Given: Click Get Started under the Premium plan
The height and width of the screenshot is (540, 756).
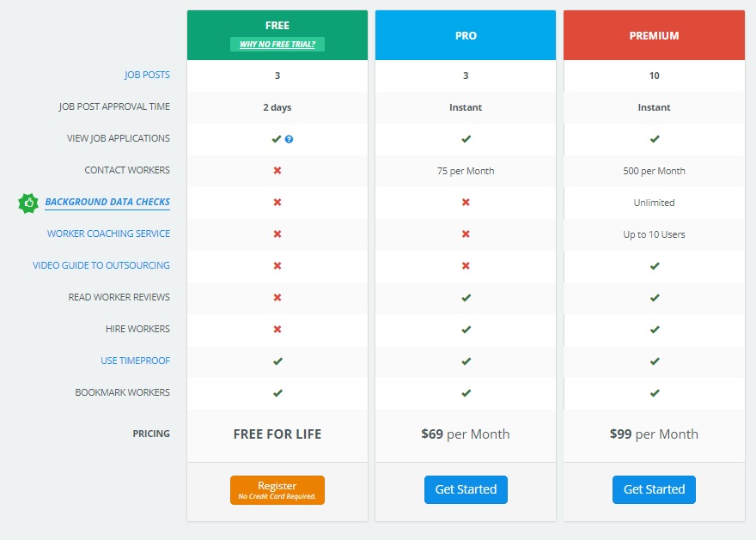Looking at the screenshot, I should [655, 489].
